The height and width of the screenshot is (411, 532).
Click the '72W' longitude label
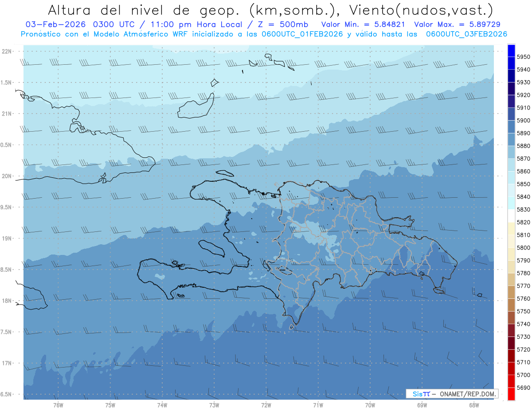coord(266,405)
